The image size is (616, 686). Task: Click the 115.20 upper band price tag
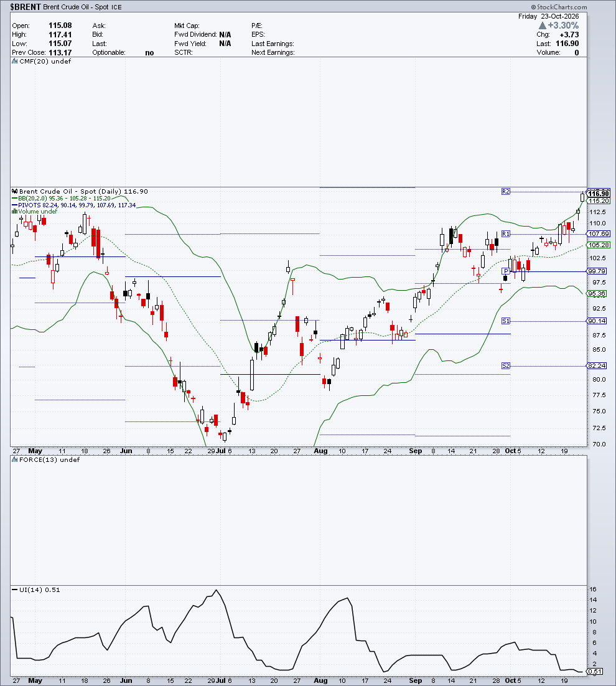(599, 201)
